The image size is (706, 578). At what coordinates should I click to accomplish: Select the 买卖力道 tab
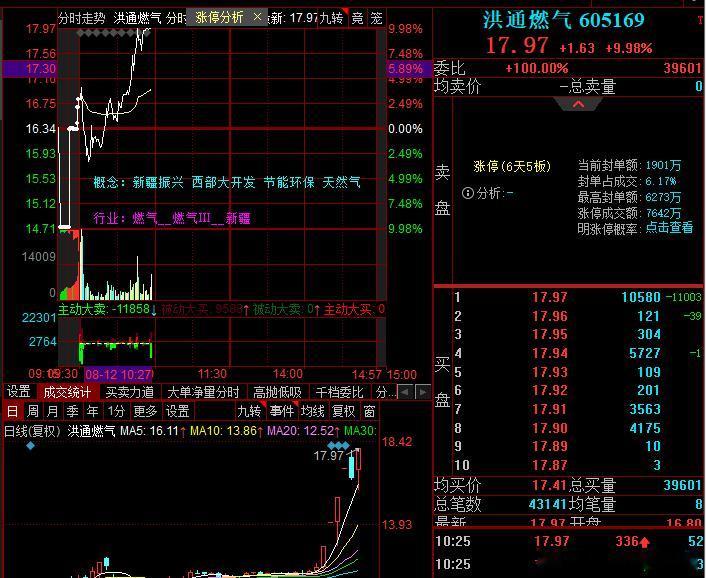click(x=129, y=392)
